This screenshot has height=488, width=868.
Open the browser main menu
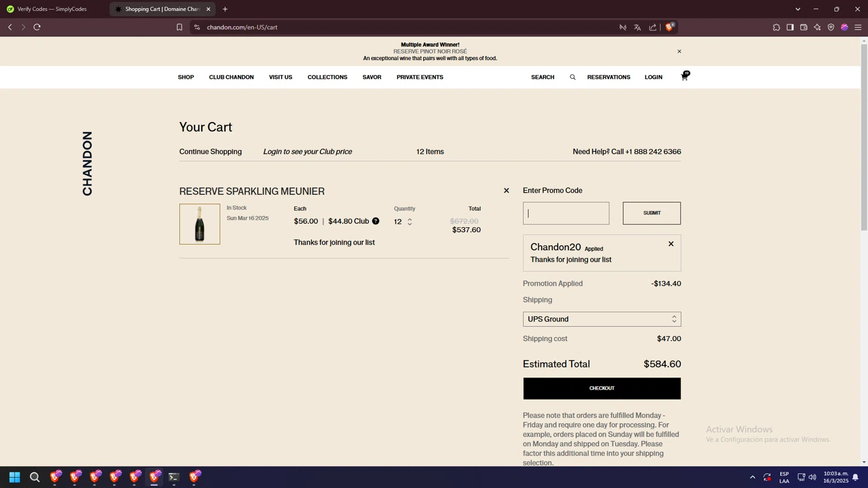point(858,27)
